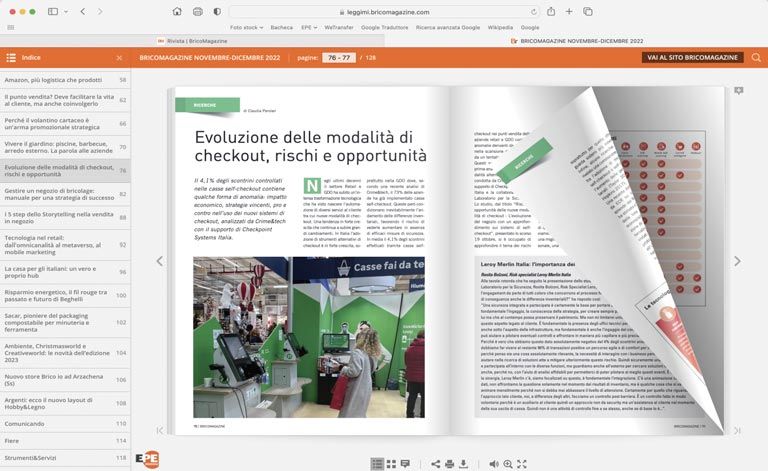The image size is (768, 471).
Task: Select index entry Tecnologia nel retail
Action: coord(65,245)
